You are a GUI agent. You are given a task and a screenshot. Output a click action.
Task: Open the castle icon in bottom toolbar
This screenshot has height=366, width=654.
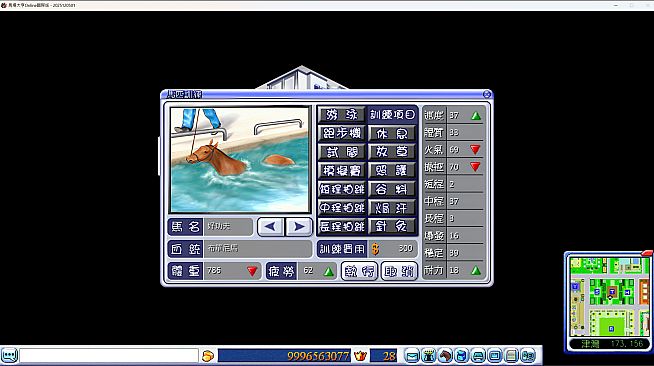(x=428, y=356)
